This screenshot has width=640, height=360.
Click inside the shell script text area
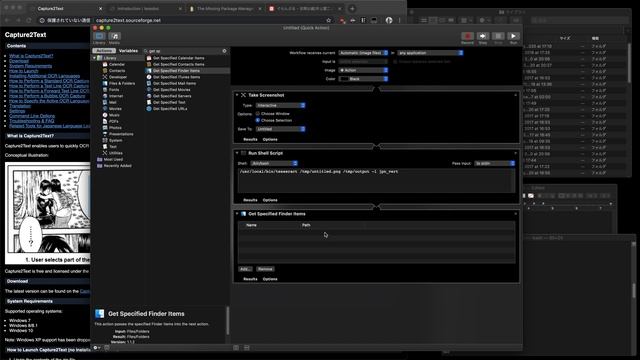coord(376,180)
